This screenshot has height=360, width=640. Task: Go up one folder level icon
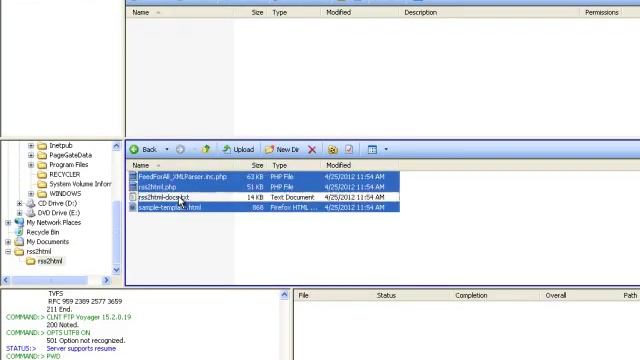coord(206,149)
